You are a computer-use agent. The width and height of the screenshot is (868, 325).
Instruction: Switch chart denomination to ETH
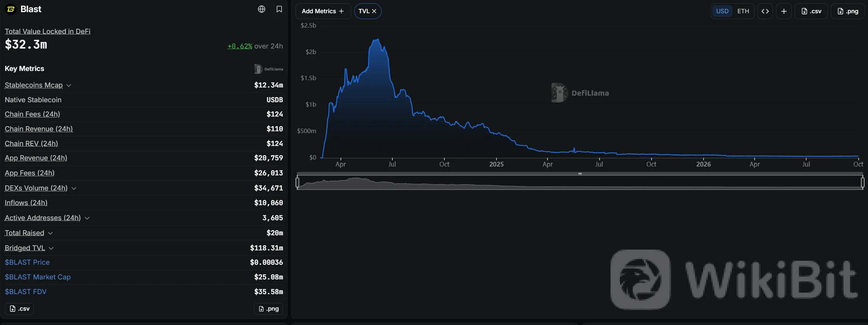point(743,11)
